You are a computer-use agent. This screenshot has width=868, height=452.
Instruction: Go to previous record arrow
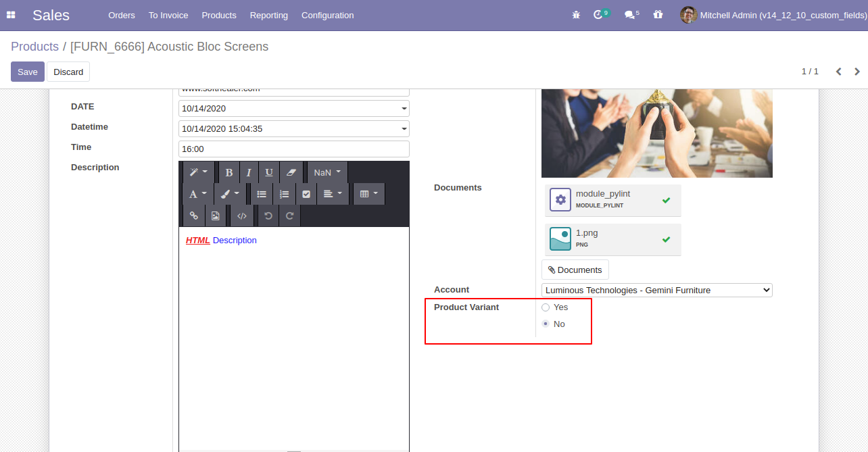tap(838, 72)
